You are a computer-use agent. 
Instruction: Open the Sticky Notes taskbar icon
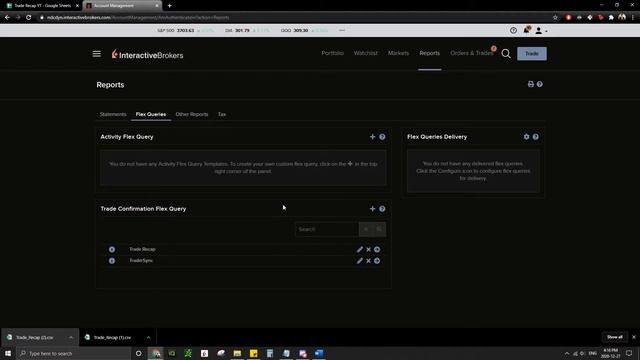click(253, 353)
